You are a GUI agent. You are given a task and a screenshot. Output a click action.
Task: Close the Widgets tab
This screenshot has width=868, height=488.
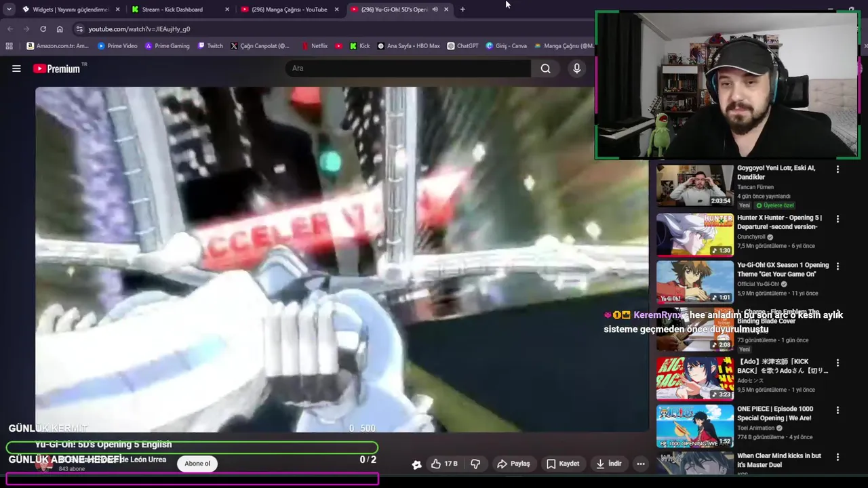(117, 9)
